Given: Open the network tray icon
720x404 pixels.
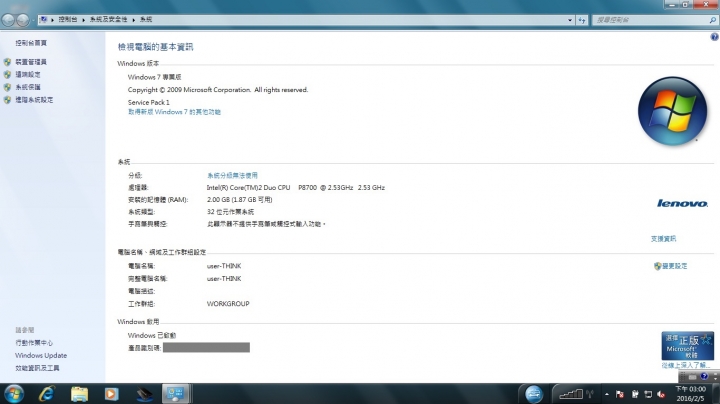Looking at the screenshot, I should click(x=648, y=394).
